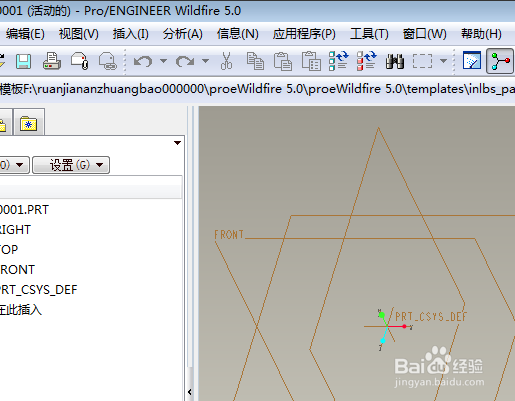The width and height of the screenshot is (515, 401).
Task: Click the Undo arrow icon
Action: click(x=143, y=61)
